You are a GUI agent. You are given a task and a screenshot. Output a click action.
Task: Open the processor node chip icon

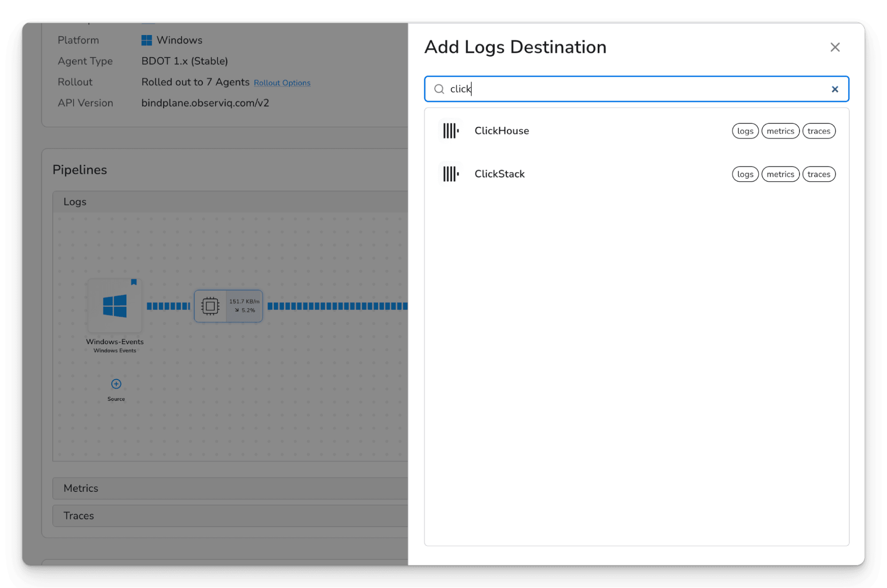pyautogui.click(x=210, y=306)
